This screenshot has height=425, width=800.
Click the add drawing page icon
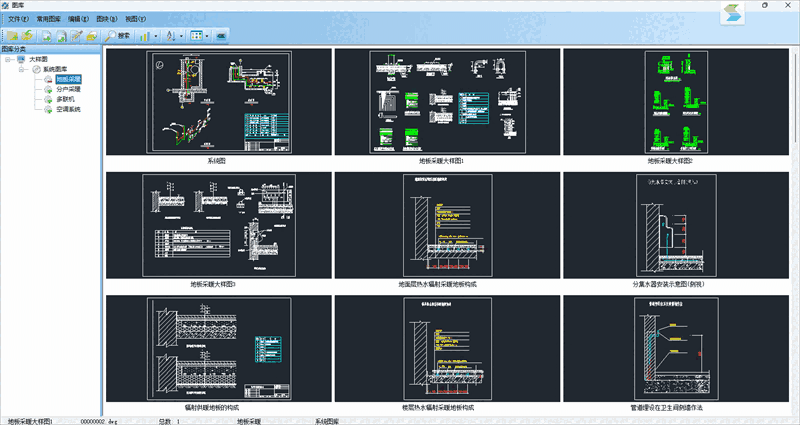(46, 36)
